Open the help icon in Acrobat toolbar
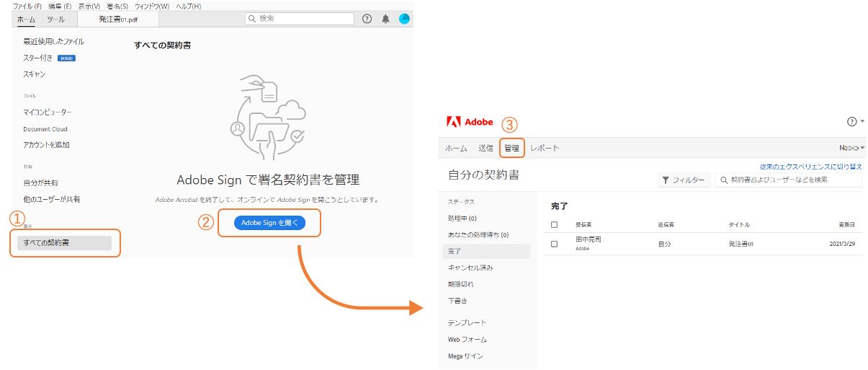This screenshot has width=868, height=370. (x=367, y=19)
